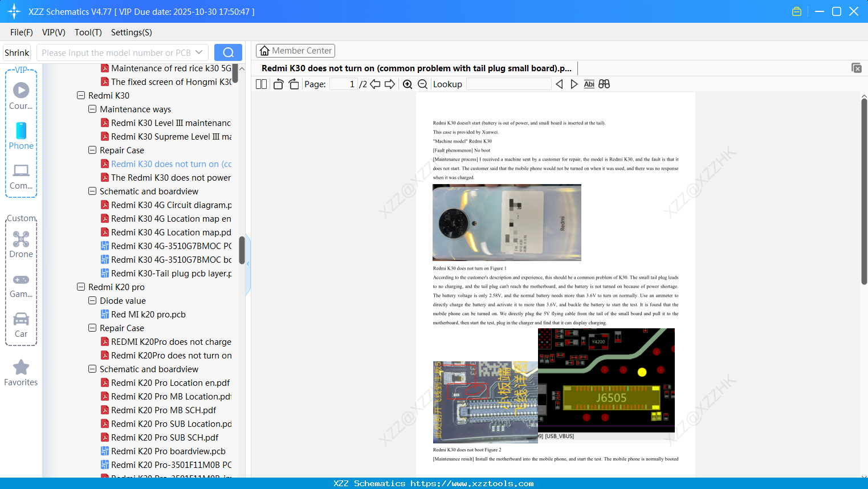This screenshot has height=489, width=868.
Task: Open the model number dropdown arrow
Action: (x=199, y=52)
